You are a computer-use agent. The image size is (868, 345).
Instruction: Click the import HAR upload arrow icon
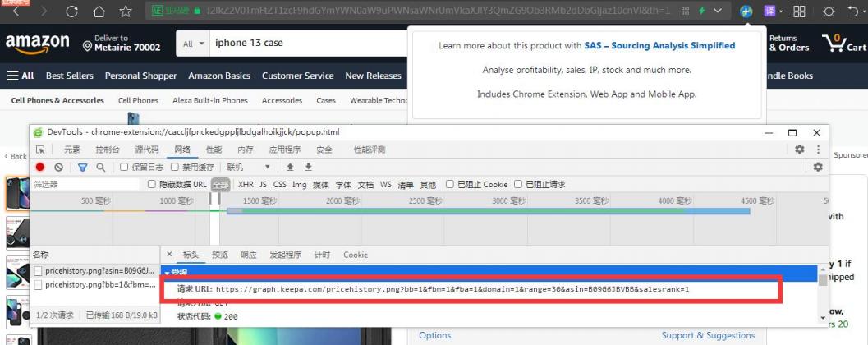(x=290, y=168)
